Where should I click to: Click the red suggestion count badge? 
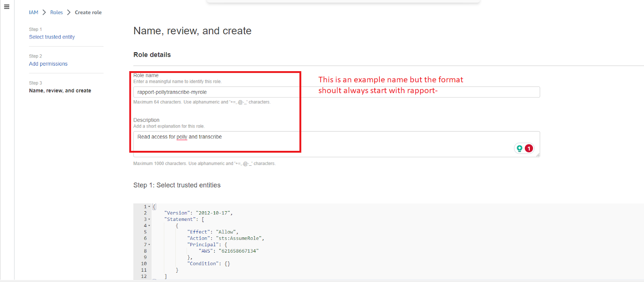click(x=529, y=148)
